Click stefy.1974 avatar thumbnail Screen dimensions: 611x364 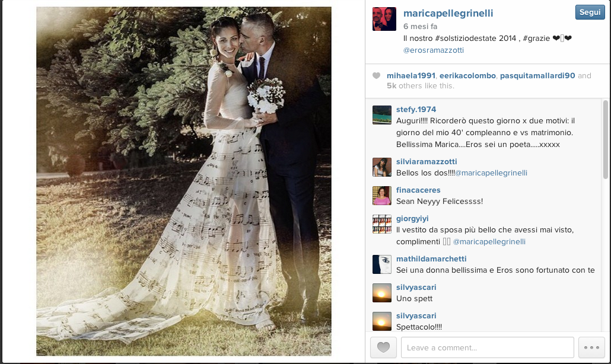[382, 115]
